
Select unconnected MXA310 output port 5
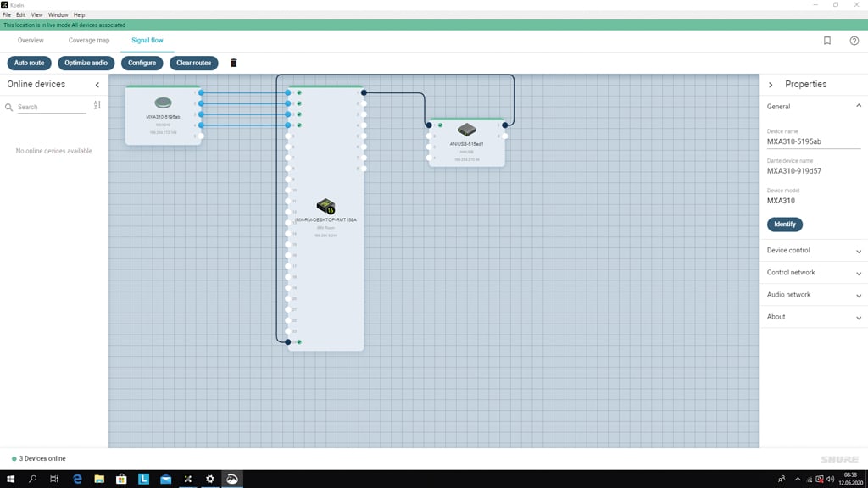[x=201, y=136]
